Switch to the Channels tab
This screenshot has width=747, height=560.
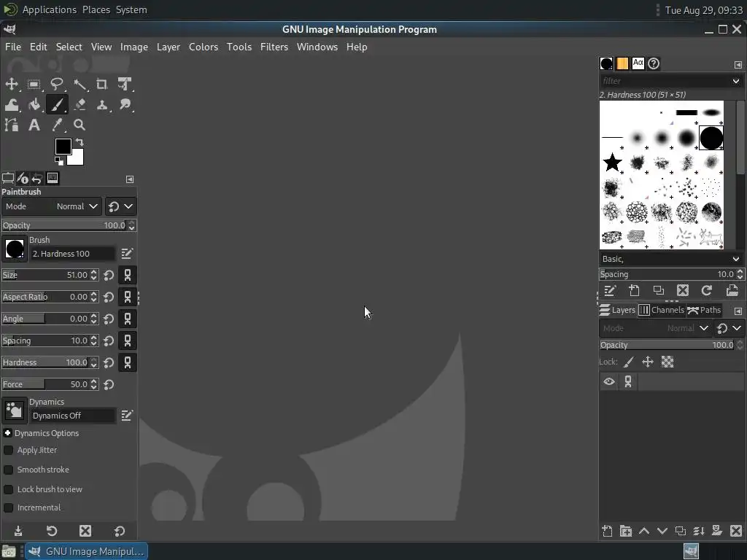[x=661, y=310]
